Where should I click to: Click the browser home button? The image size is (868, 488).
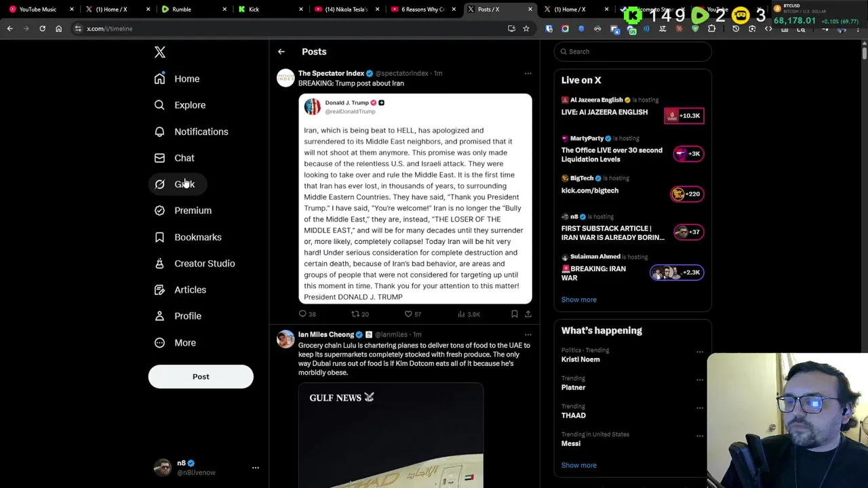(58, 28)
